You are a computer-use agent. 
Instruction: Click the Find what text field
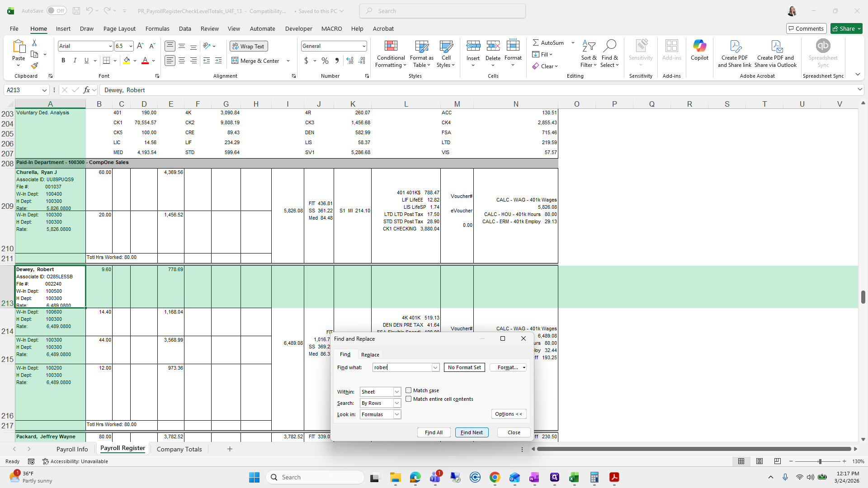point(402,367)
